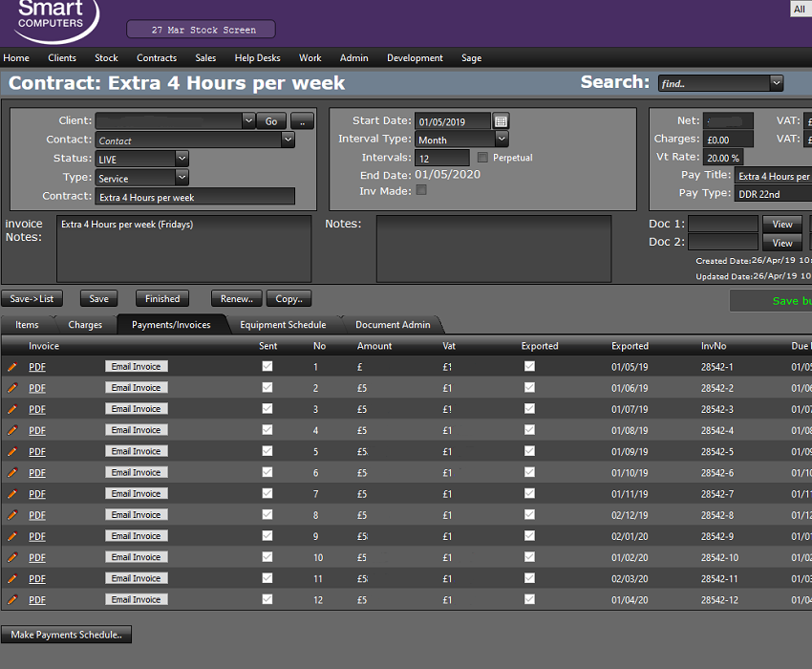Click the pencil edit icon for invoice 1
Viewport: 812px width, 669px height.
pyautogui.click(x=12, y=366)
